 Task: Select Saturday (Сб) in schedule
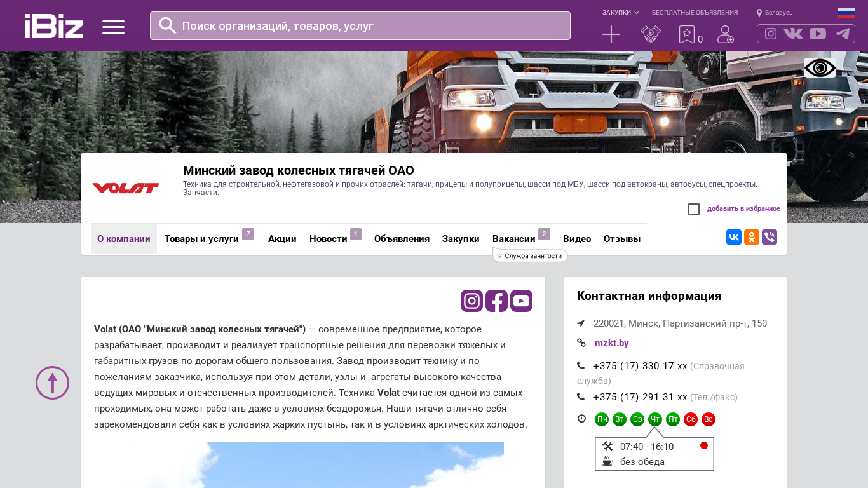coord(691,419)
